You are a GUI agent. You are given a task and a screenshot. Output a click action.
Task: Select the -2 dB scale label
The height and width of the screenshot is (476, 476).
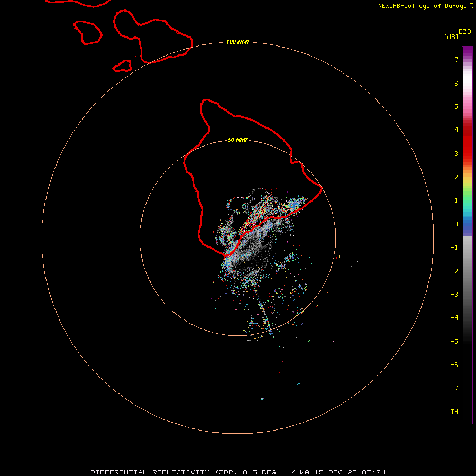pyautogui.click(x=454, y=271)
